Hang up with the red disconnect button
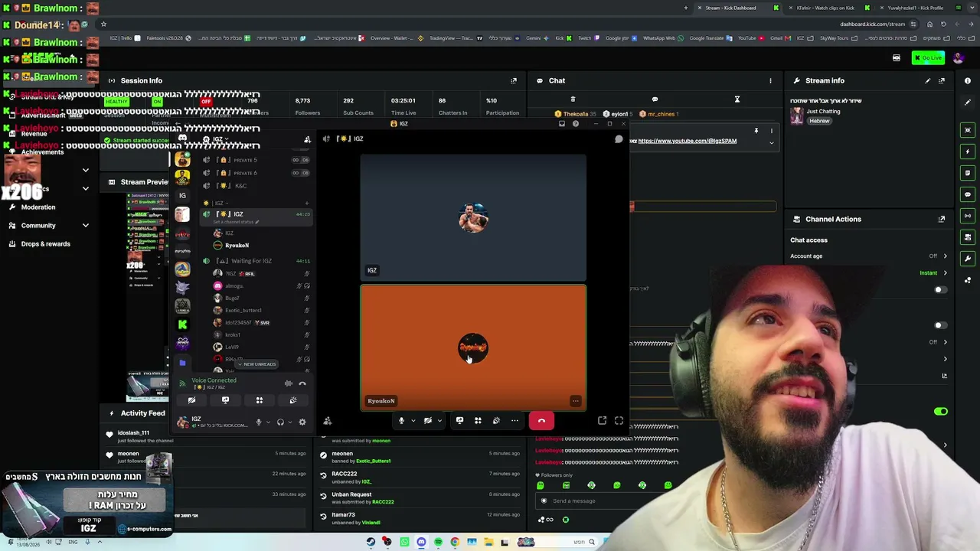 [x=541, y=420]
